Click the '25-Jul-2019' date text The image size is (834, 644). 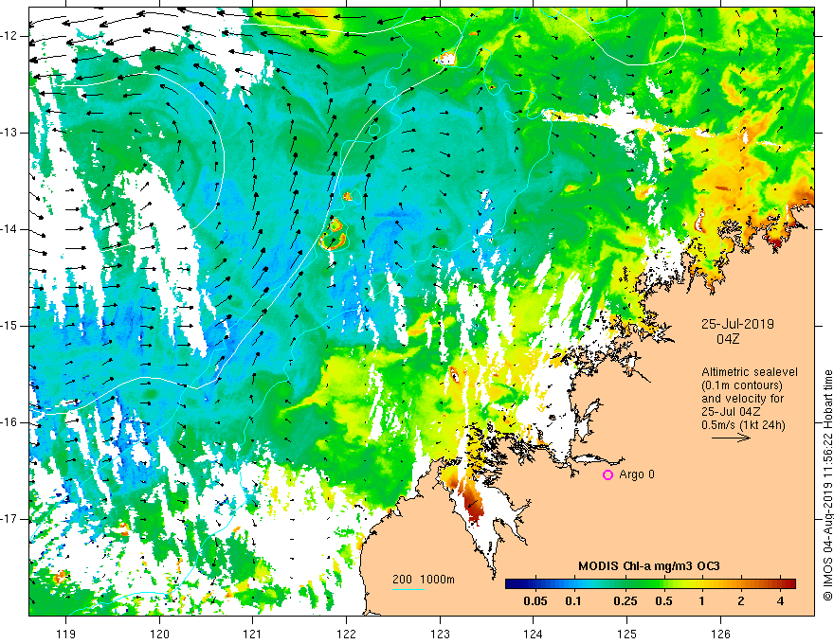click(x=737, y=324)
